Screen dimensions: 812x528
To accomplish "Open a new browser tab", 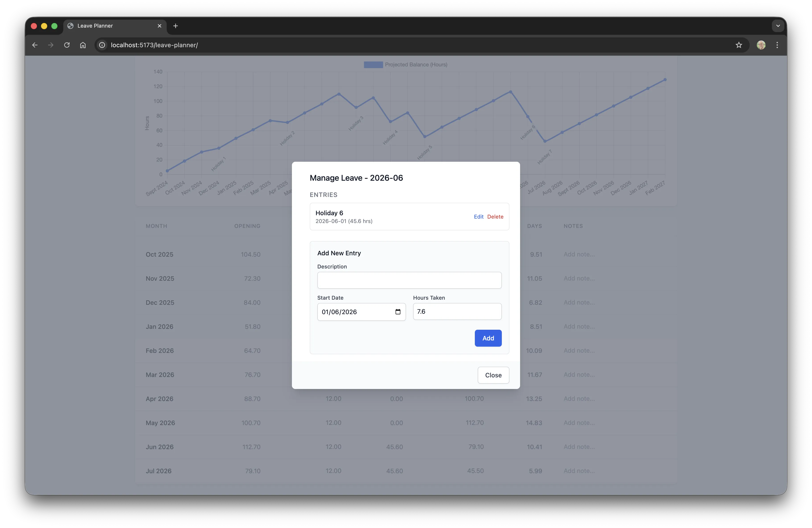I will click(x=175, y=26).
